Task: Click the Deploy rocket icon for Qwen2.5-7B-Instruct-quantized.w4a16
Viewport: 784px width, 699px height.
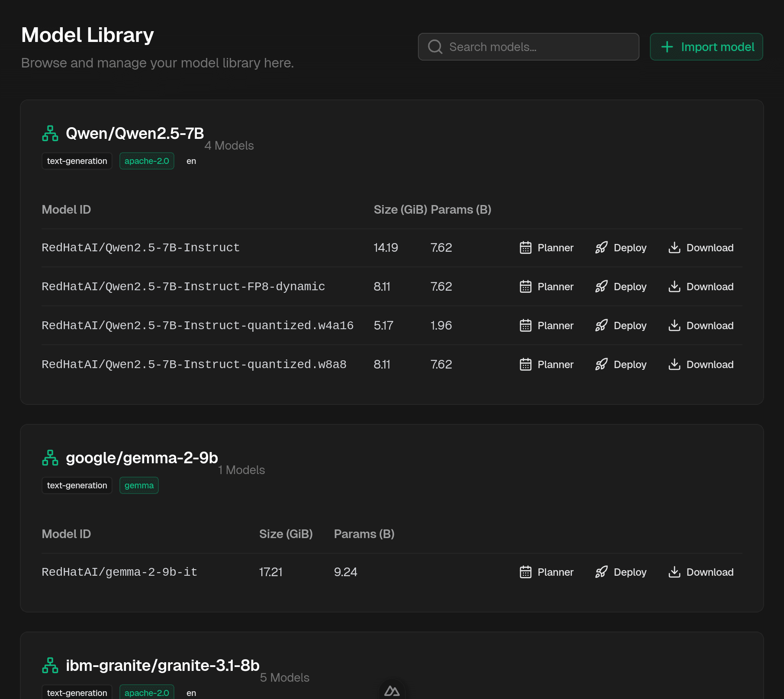Action: 601,325
